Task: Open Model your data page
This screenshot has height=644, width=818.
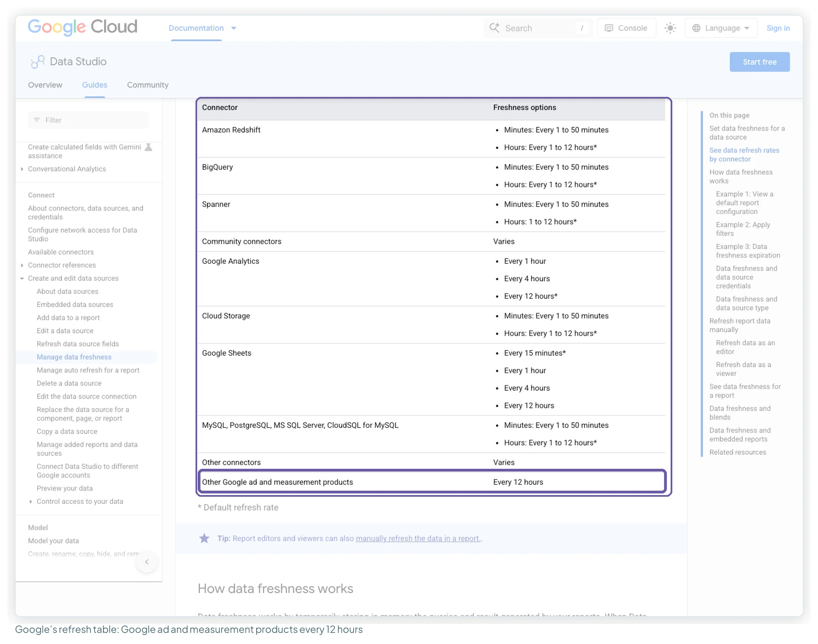Action: (53, 540)
